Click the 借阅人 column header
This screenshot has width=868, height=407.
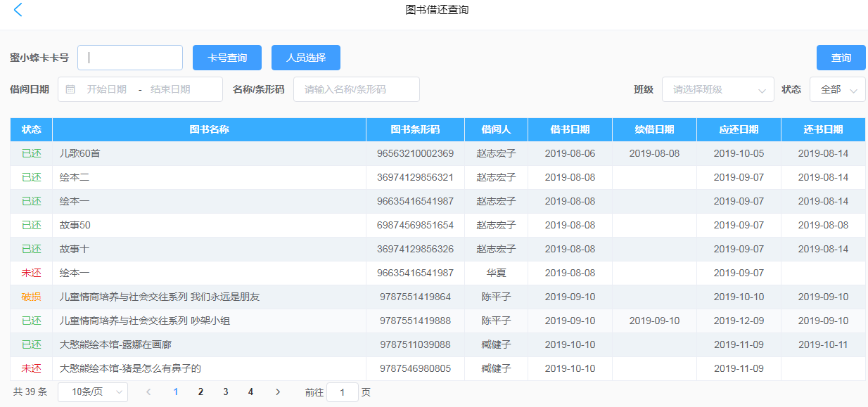[497, 129]
